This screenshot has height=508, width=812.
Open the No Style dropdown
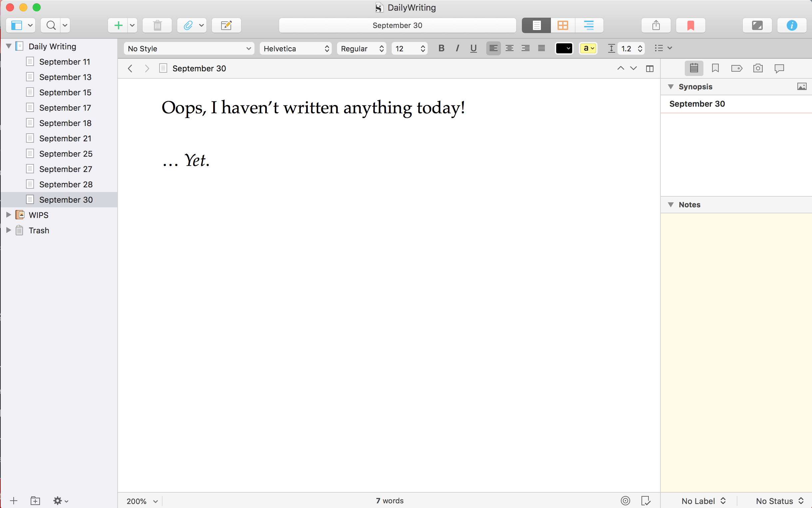point(189,48)
